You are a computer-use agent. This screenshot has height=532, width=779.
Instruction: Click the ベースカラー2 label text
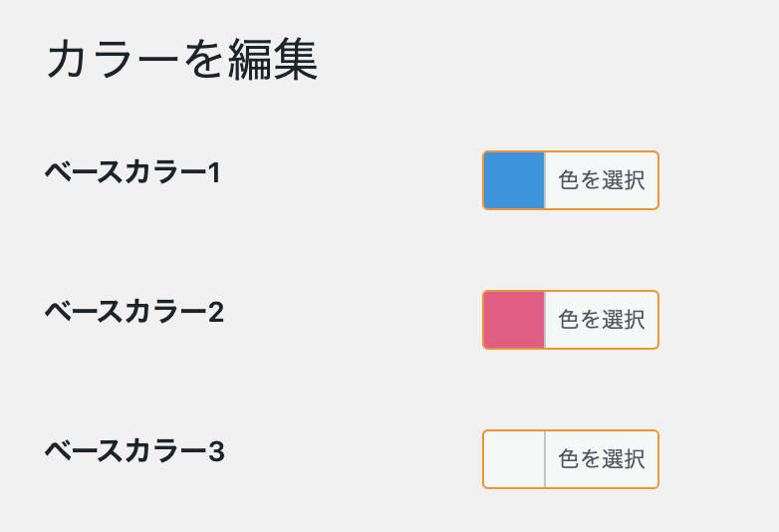coord(134,313)
